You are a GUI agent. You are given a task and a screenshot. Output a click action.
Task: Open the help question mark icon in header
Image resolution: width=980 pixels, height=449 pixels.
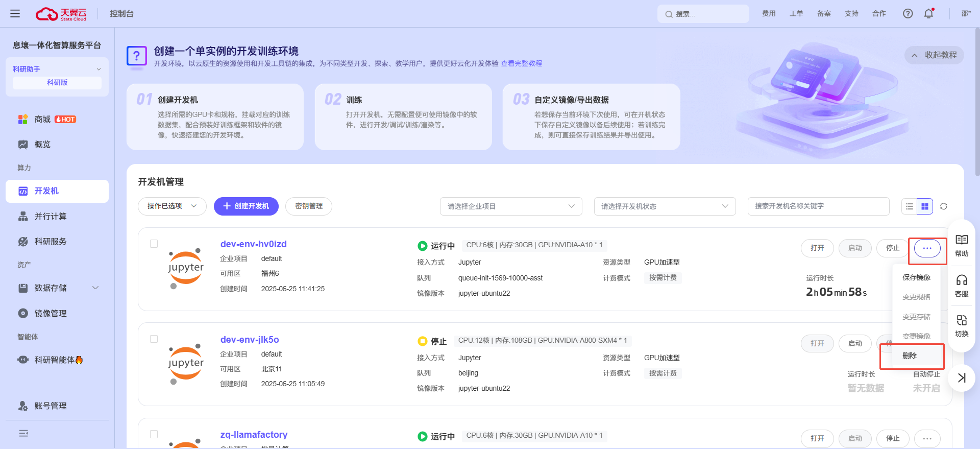pyautogui.click(x=908, y=14)
